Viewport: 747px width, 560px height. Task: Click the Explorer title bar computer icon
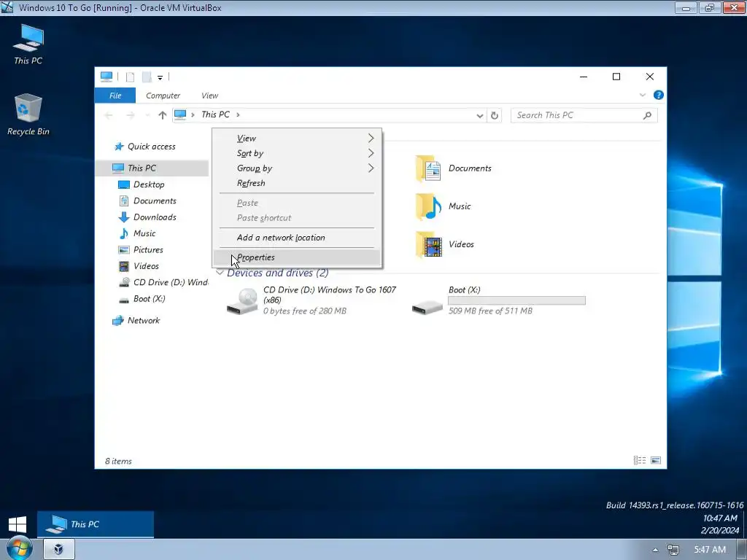(107, 77)
